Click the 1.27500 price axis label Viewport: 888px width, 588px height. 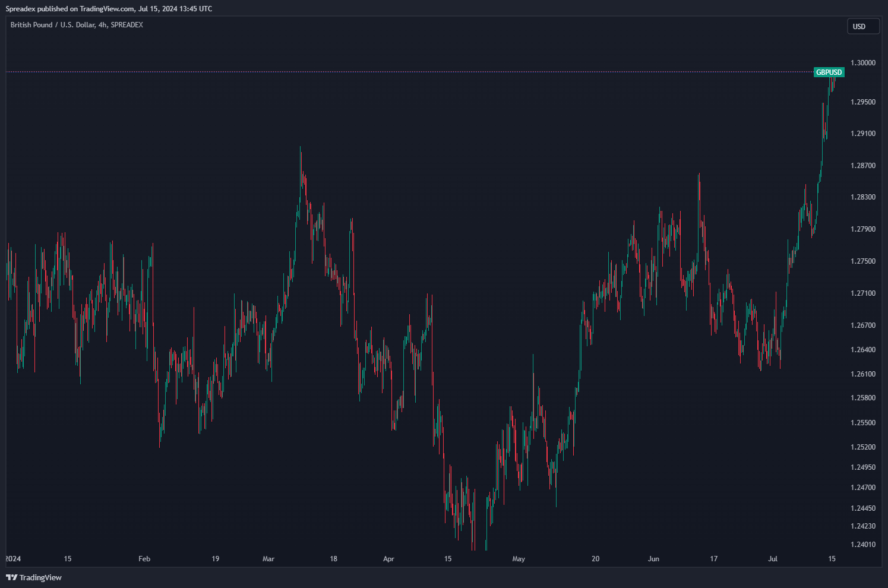coord(863,261)
